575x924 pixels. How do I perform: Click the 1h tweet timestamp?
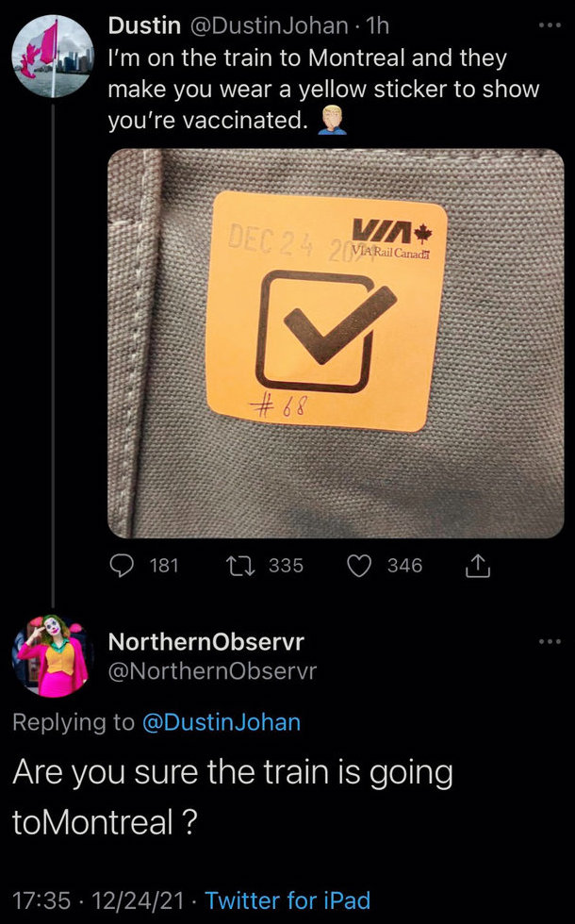(x=377, y=26)
